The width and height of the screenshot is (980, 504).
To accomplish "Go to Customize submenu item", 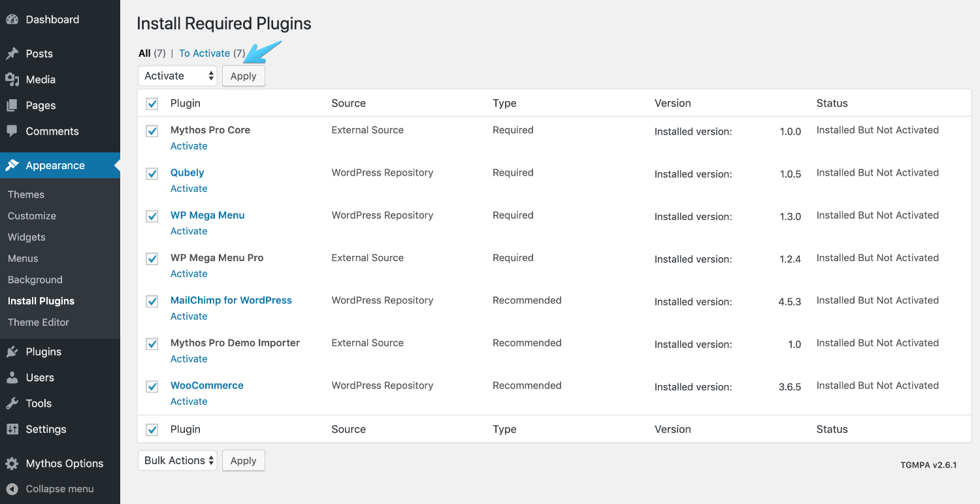I will (32, 216).
